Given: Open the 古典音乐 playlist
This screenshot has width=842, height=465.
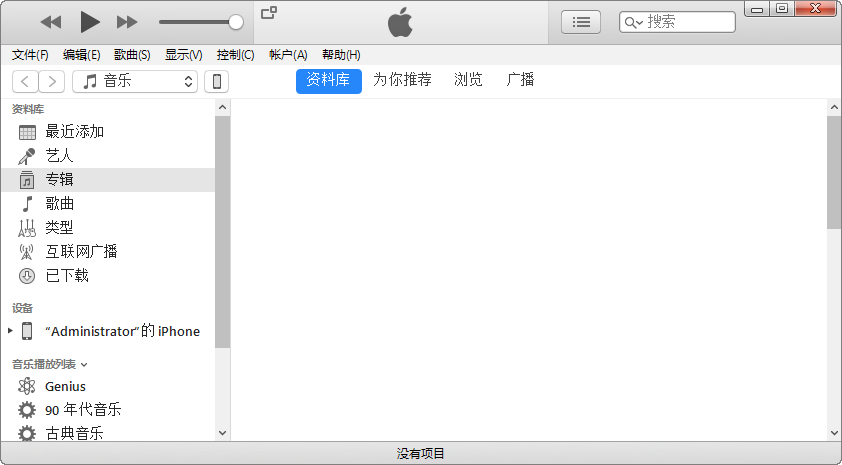Looking at the screenshot, I should click(108, 433).
